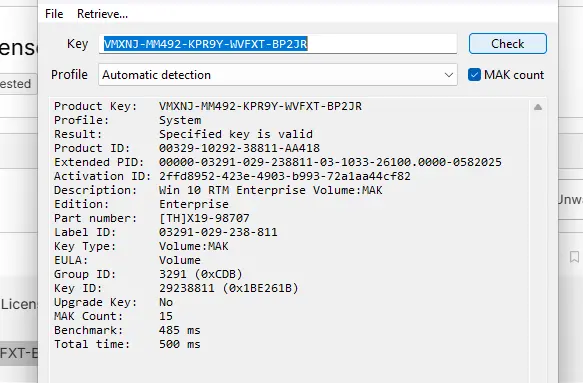Open the Retrieve... menu
Image resolution: width=583 pixels, height=383 pixels.
click(x=102, y=14)
